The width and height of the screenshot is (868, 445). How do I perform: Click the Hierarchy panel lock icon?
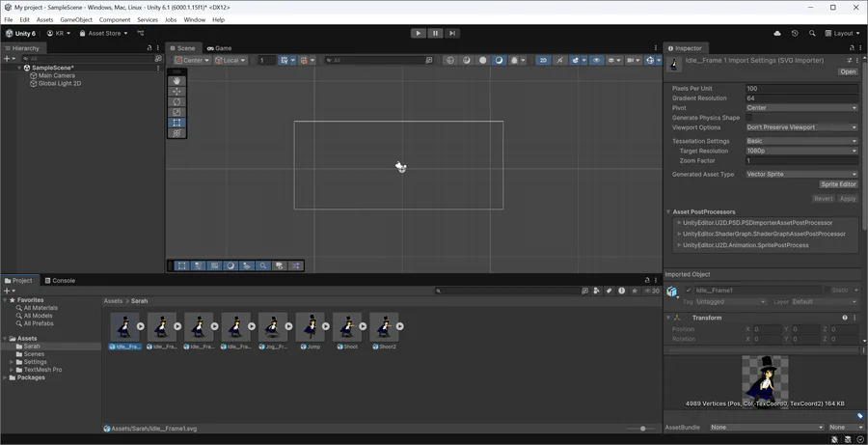(149, 48)
